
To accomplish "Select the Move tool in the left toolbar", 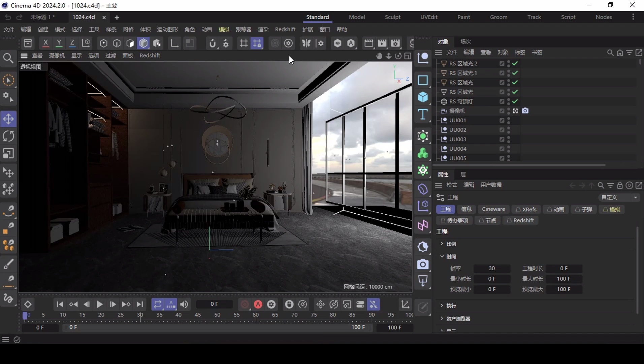I will [8, 119].
